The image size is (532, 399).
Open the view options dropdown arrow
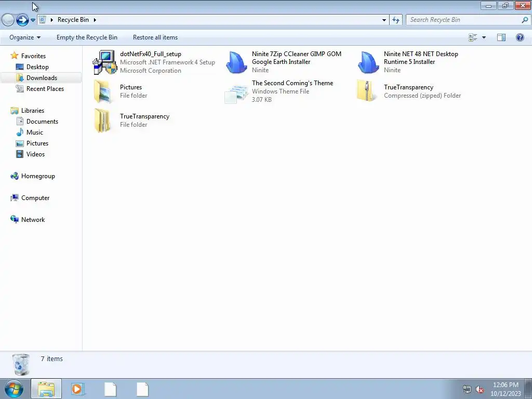click(484, 37)
